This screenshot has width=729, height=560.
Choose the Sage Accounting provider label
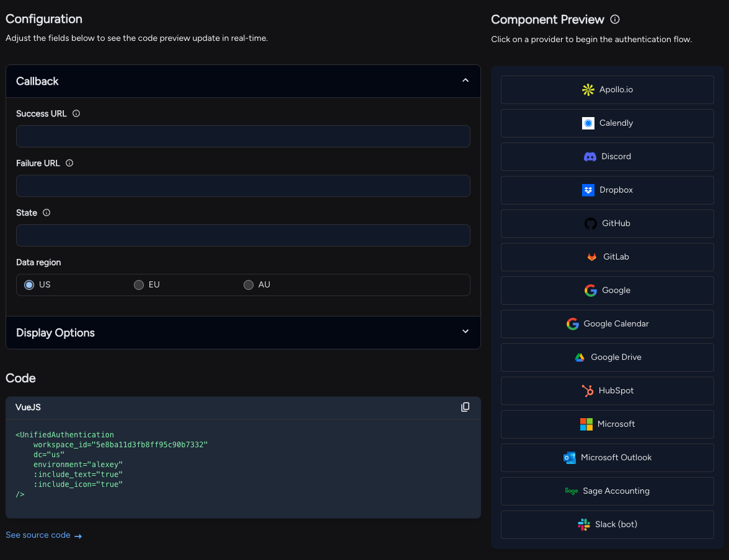point(616,491)
